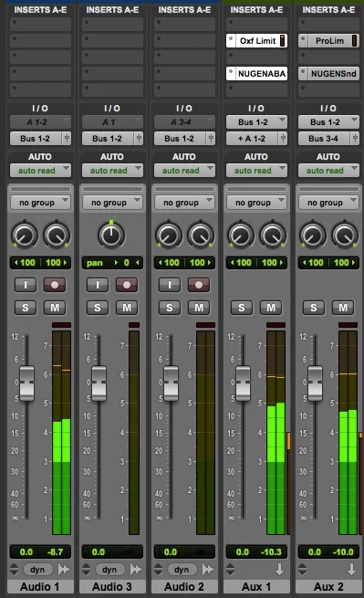
Task: Mute the Audio 3 track
Action: pos(127,308)
